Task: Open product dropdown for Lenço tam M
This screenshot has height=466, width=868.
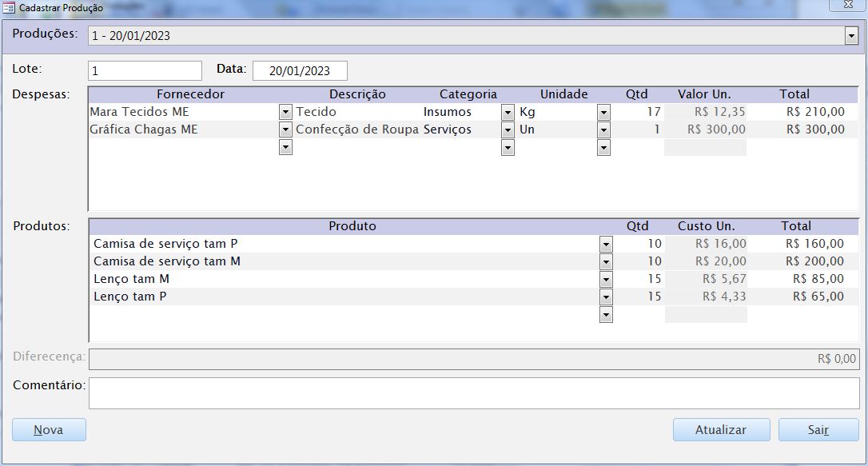Action: [x=606, y=279]
